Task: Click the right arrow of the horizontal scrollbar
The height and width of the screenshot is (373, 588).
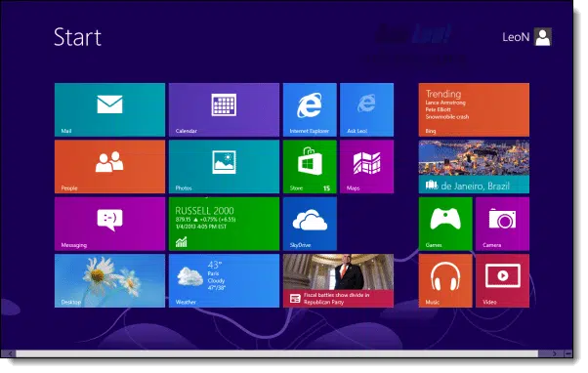Action: click(x=555, y=353)
